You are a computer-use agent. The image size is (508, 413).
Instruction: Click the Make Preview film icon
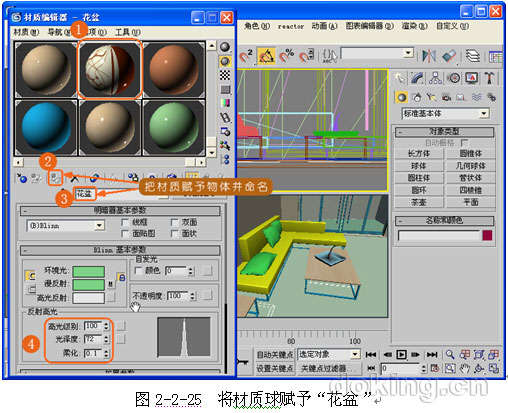(225, 117)
